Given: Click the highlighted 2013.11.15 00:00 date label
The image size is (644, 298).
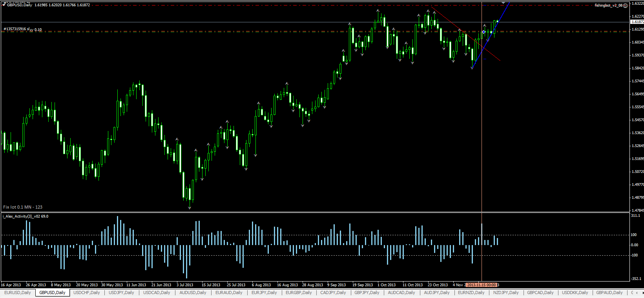Looking at the screenshot, I should tap(482, 285).
